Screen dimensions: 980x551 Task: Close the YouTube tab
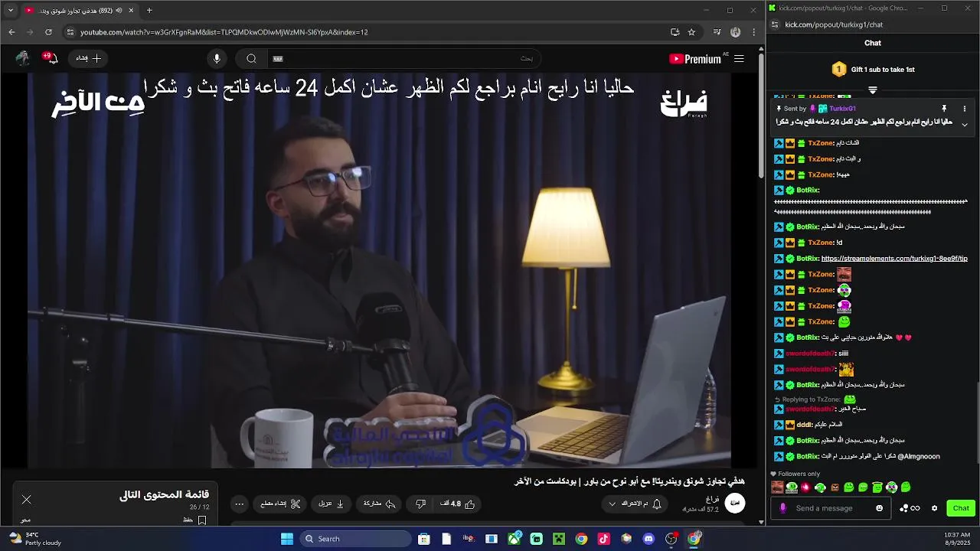click(x=131, y=11)
